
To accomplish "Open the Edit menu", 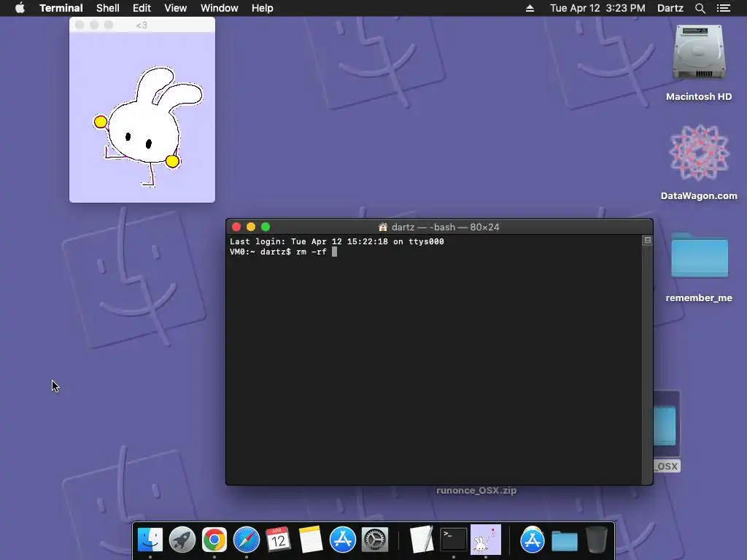I will click(x=142, y=8).
